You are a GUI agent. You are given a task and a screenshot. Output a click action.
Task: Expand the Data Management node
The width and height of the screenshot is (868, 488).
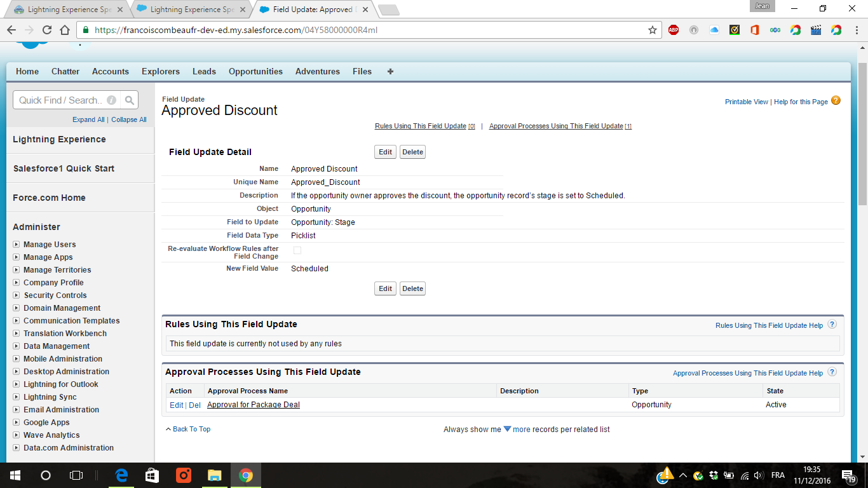[17, 346]
